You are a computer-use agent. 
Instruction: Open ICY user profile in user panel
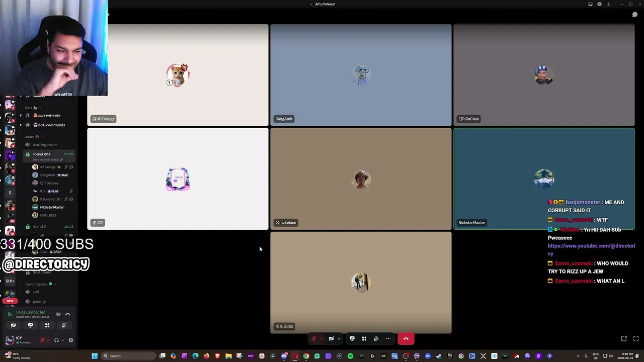19,340
